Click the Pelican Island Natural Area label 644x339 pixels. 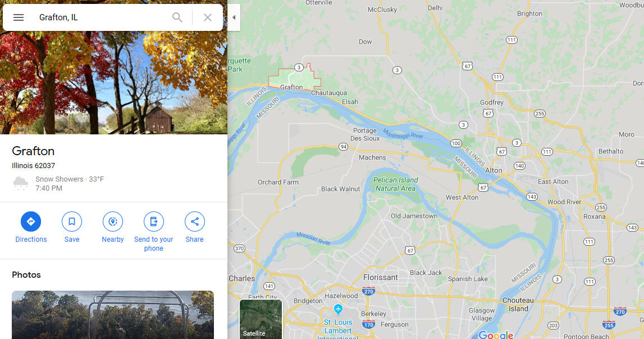[395, 184]
